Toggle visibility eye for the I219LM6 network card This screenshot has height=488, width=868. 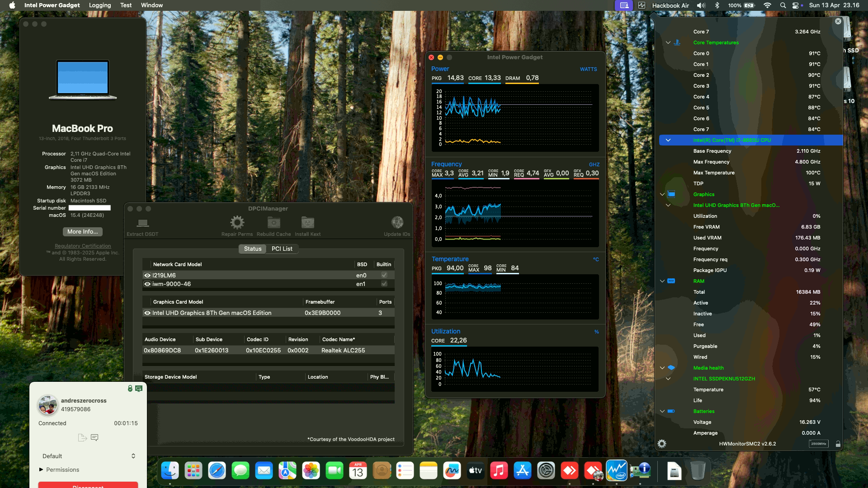click(146, 275)
